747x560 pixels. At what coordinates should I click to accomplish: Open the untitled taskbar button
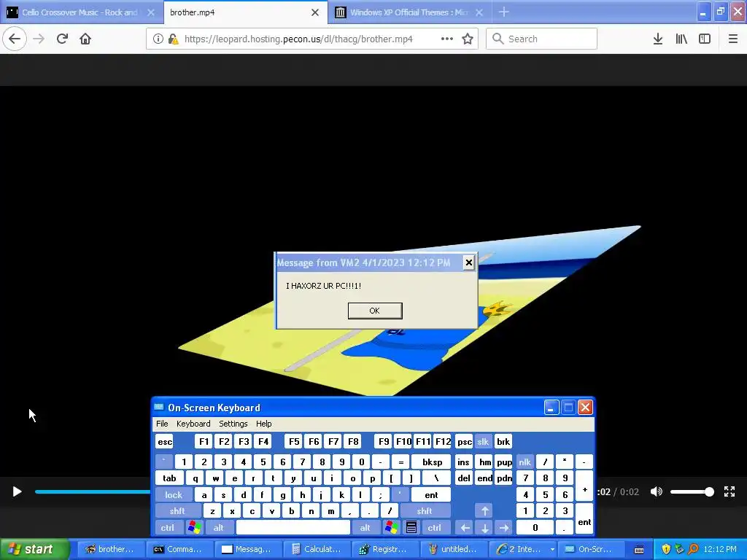pos(454,549)
